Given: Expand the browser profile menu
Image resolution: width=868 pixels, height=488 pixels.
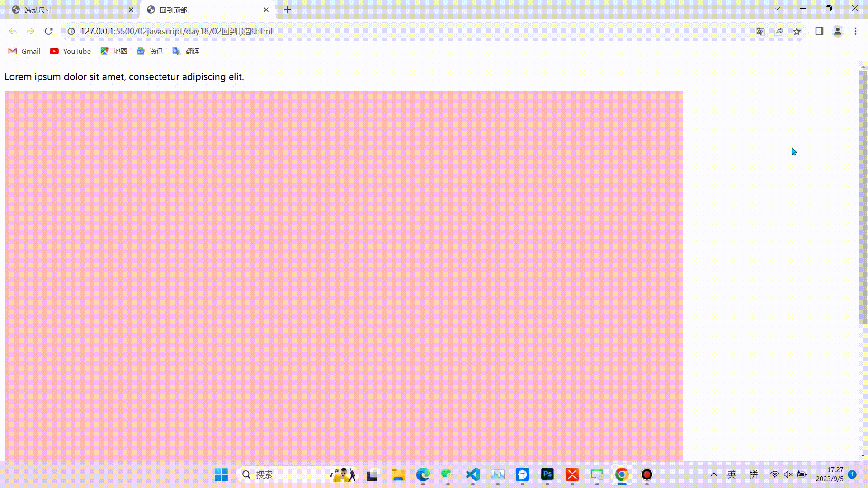Looking at the screenshot, I should pos(838,31).
